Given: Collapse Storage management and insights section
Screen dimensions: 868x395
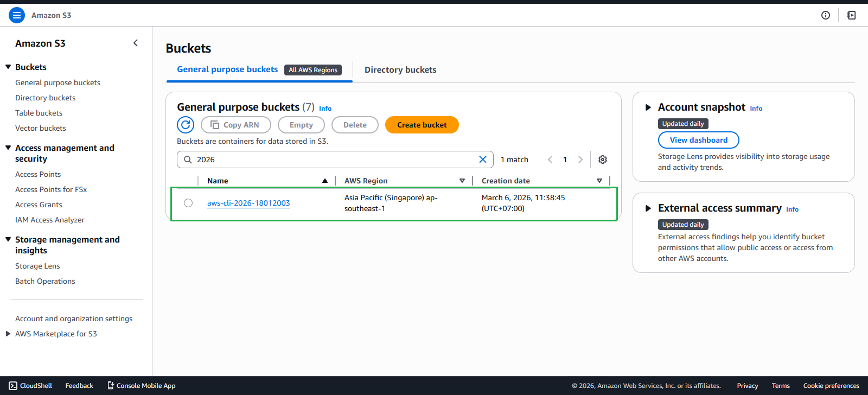Looking at the screenshot, I should coord(8,239).
